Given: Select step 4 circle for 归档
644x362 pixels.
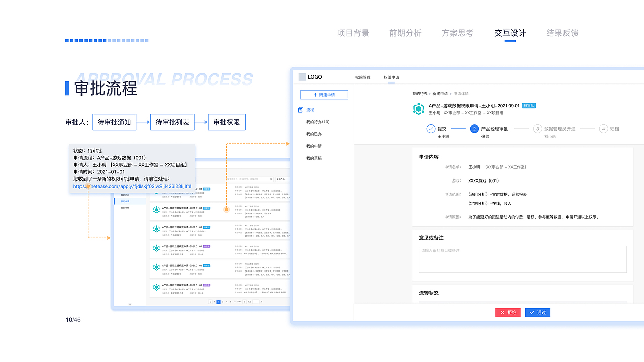Looking at the screenshot, I should (604, 129).
